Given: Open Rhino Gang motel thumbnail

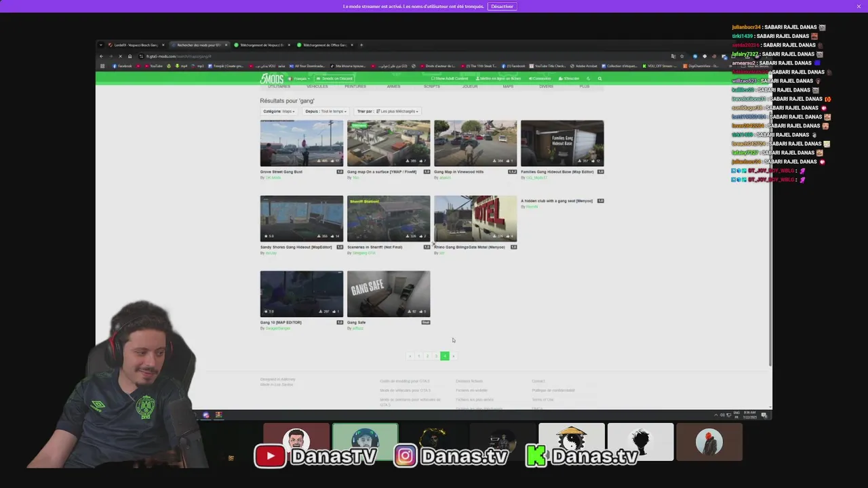Looking at the screenshot, I should click(475, 218).
